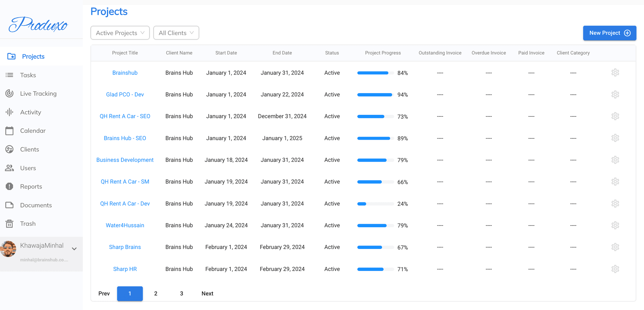644x310 pixels.
Task: Click the Activity sidebar icon
Action: tap(9, 112)
